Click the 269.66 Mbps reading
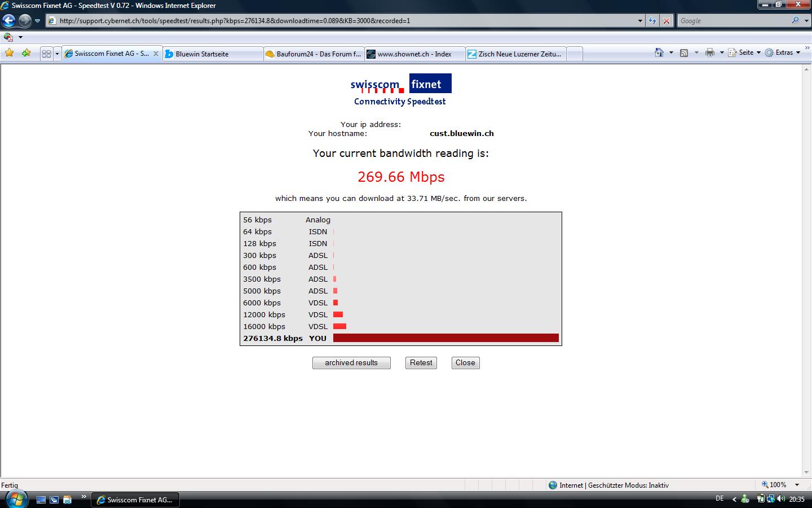Screen dimensions: 812x508 click(x=401, y=177)
